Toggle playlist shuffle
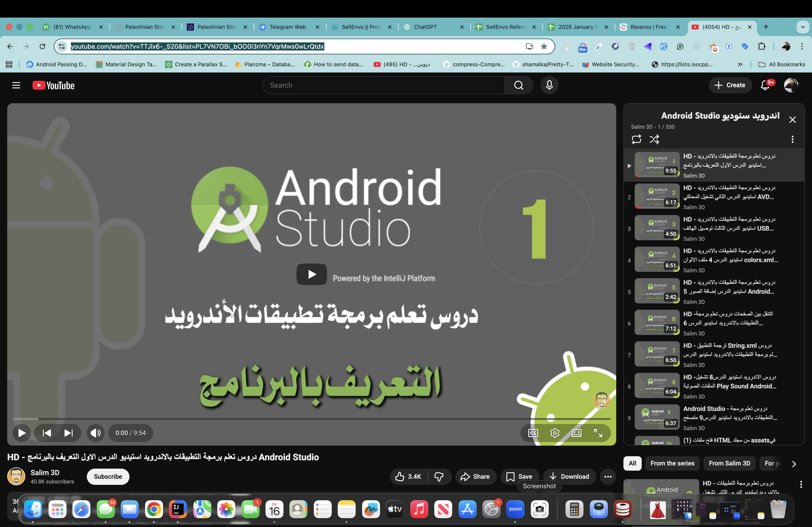 tap(654, 140)
